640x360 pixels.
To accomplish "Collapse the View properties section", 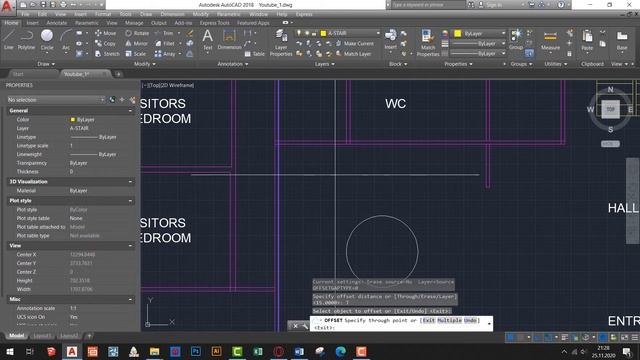I will coord(130,246).
